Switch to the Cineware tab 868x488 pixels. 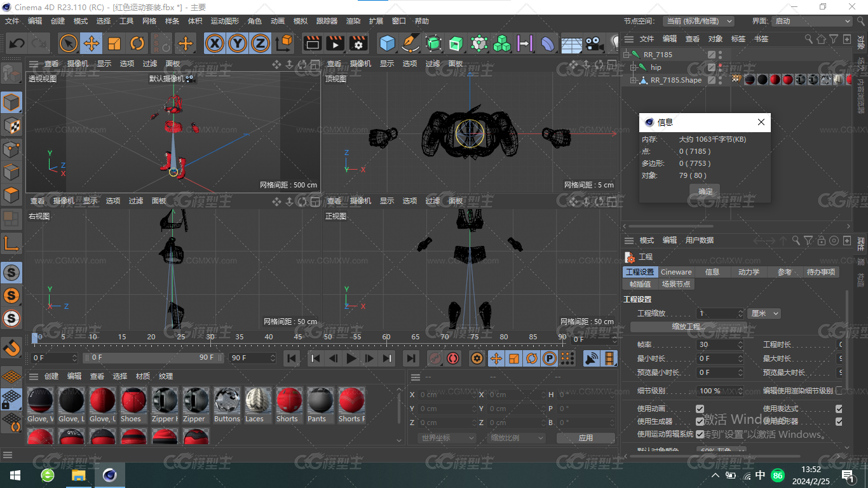(x=676, y=272)
